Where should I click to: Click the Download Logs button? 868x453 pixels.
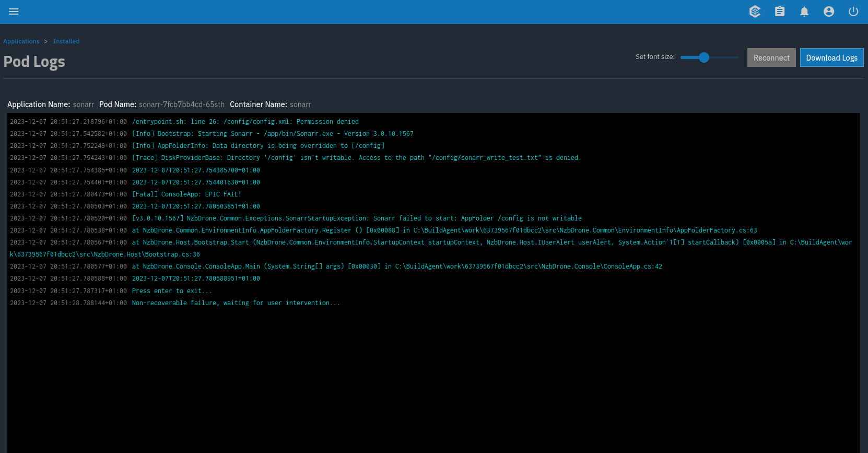[x=831, y=57]
